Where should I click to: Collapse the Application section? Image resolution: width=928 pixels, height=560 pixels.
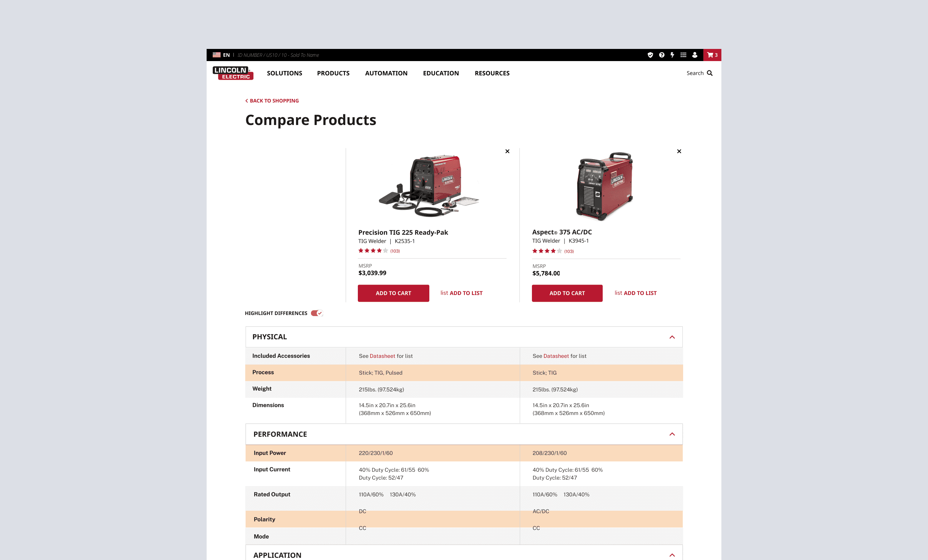click(x=672, y=555)
